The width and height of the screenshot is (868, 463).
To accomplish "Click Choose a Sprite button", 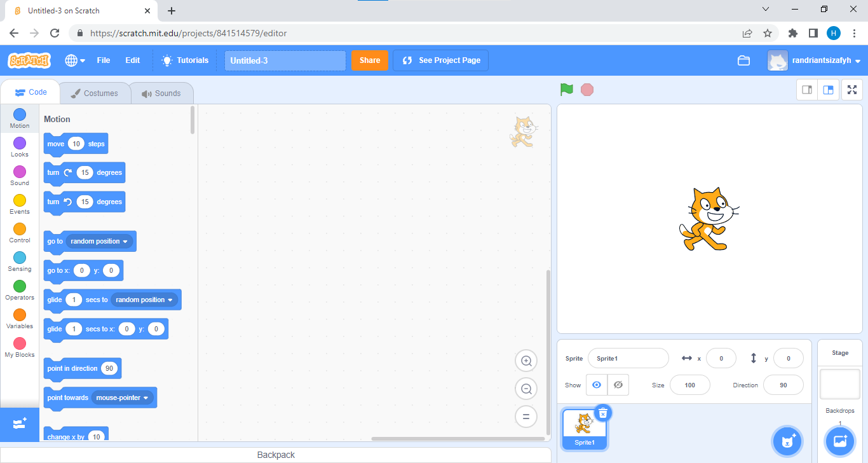I will [789, 441].
